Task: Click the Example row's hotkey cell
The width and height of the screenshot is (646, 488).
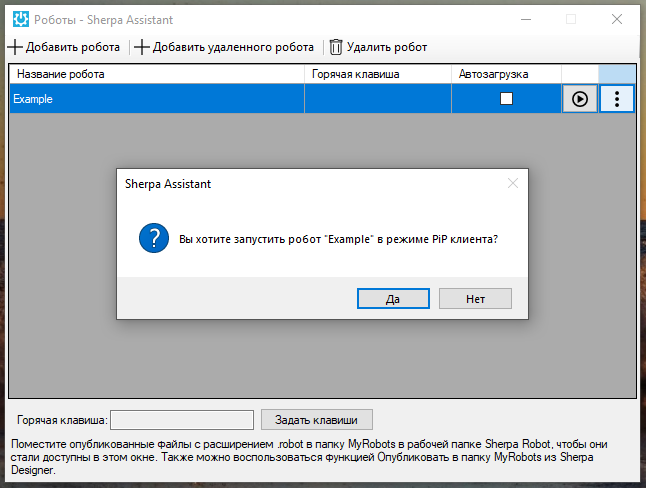Action: pos(378,99)
